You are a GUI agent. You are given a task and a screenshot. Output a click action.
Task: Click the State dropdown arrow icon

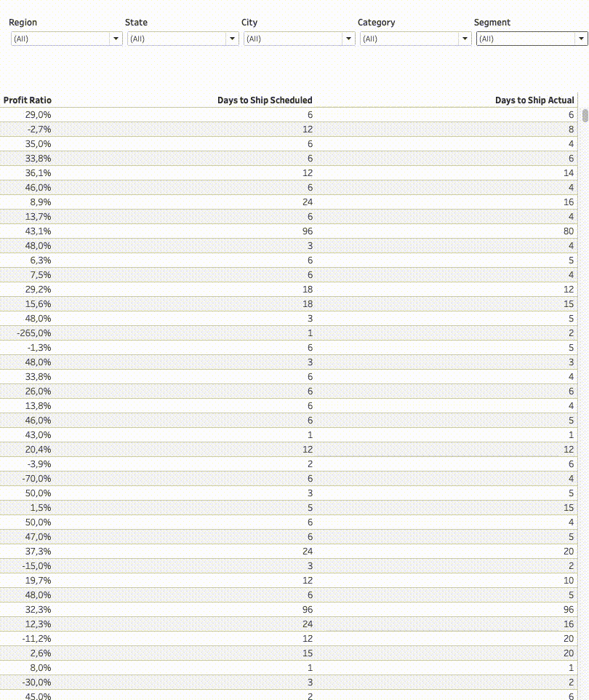click(233, 39)
